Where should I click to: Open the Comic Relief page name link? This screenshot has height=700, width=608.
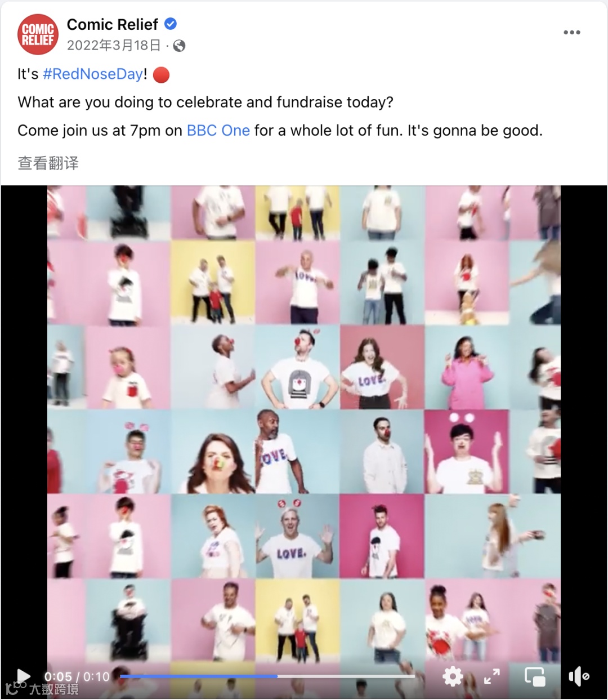click(x=113, y=24)
